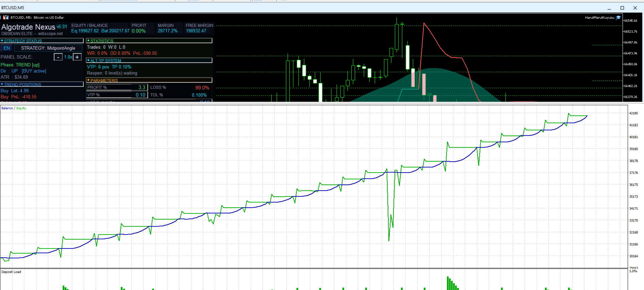The width and height of the screenshot is (644, 290).
Task: Click the 'ATR : $34.69' line
Action: 14,77
